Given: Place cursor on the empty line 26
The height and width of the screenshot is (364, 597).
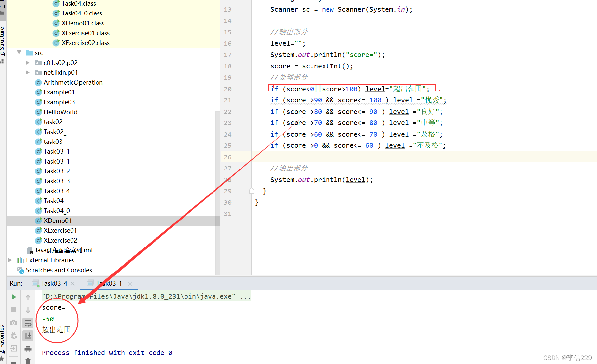Looking at the screenshot, I should (424, 157).
